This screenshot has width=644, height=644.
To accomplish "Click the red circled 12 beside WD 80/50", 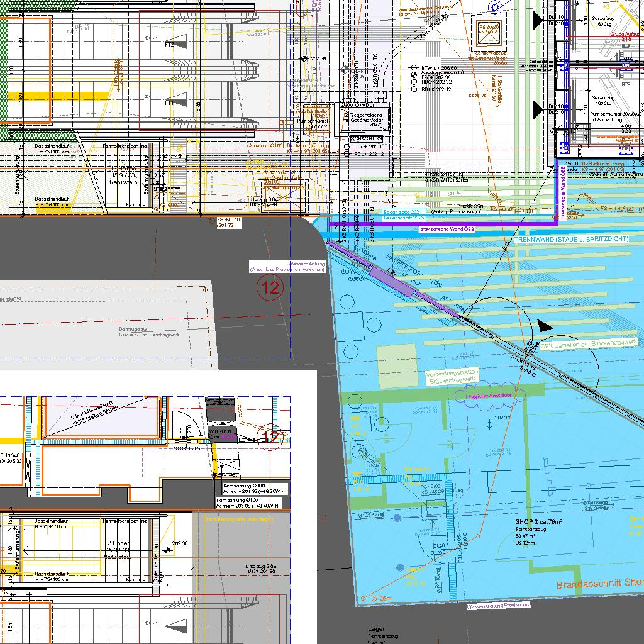I will pyautogui.click(x=270, y=437).
